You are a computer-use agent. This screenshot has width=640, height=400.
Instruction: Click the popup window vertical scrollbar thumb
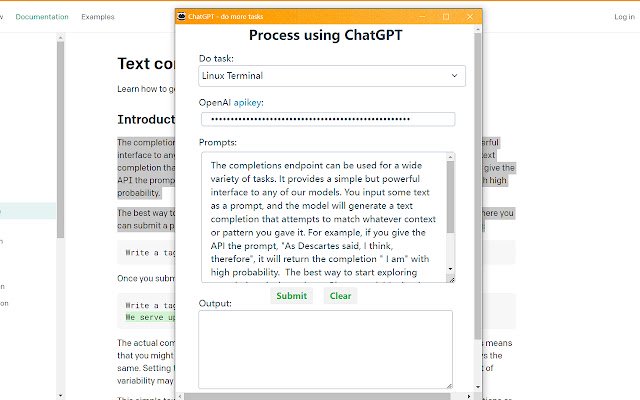tap(478, 186)
